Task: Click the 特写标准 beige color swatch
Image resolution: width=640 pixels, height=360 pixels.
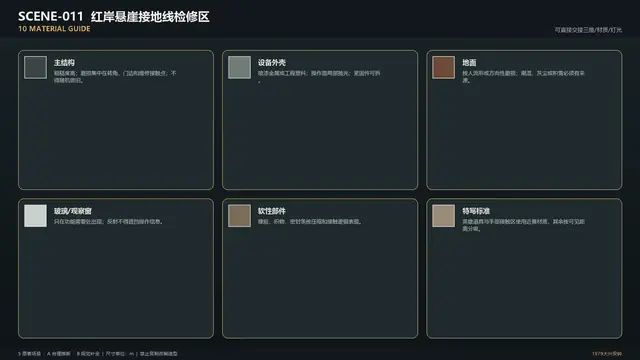Action: point(444,216)
